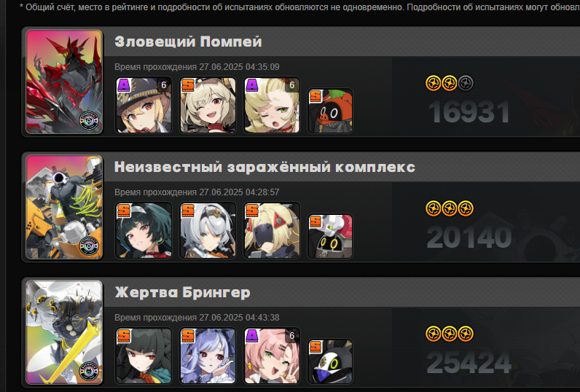The width and height of the screenshot is (580, 392).
Task: Click the Зловещий Помпей boss thumbnail
Action: pyautogui.click(x=64, y=82)
